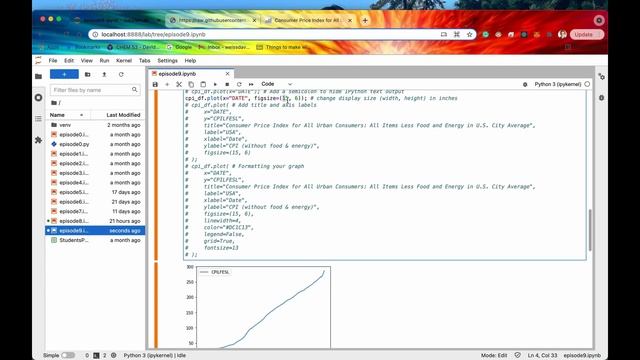640x360 pixels.
Task: Click the browser Update button
Action: click(587, 34)
